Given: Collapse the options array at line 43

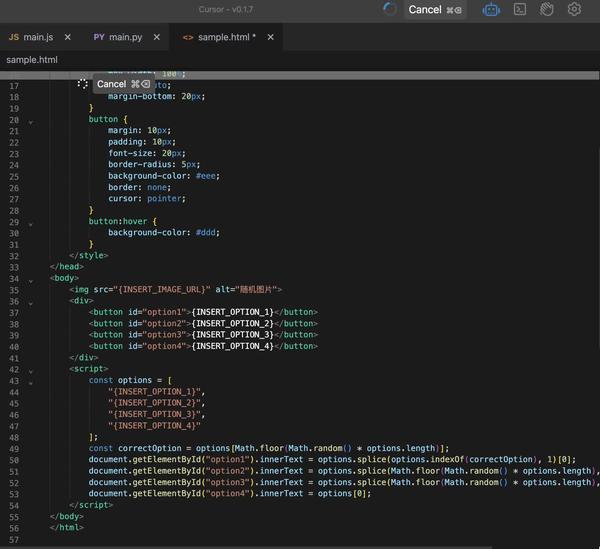Looking at the screenshot, I should pos(31,383).
